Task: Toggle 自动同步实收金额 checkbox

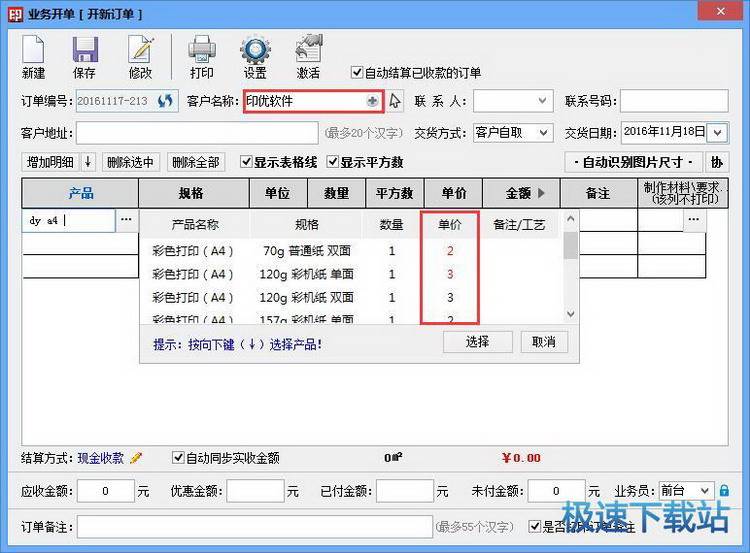Action: click(x=178, y=458)
